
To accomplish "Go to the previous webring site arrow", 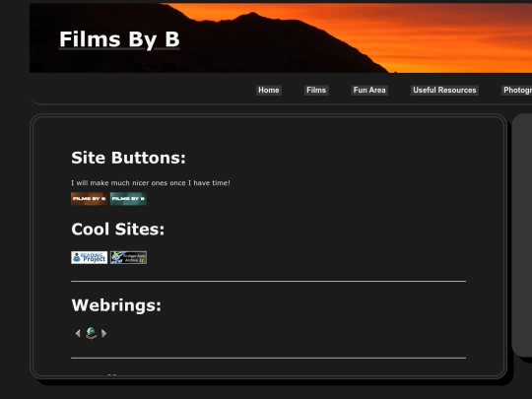I will click(x=78, y=334).
